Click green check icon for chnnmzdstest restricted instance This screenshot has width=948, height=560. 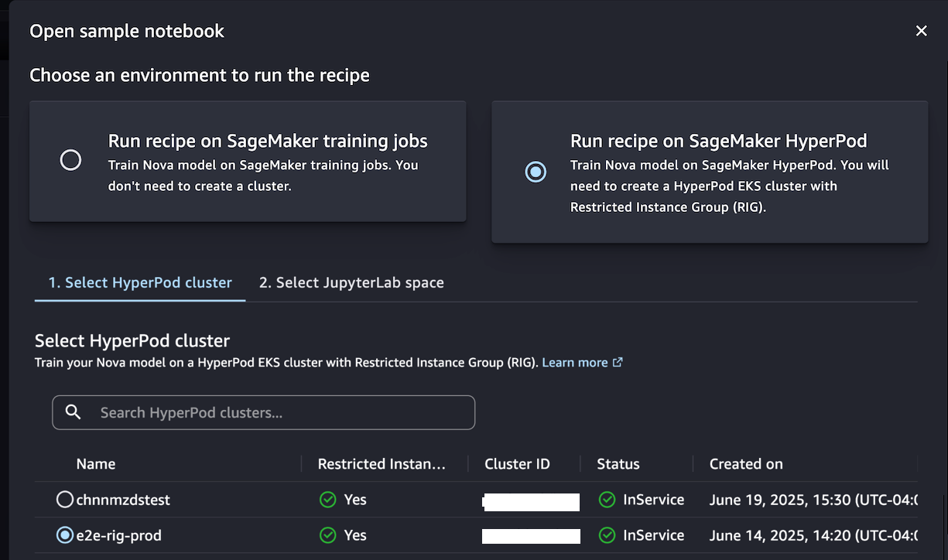(327, 500)
